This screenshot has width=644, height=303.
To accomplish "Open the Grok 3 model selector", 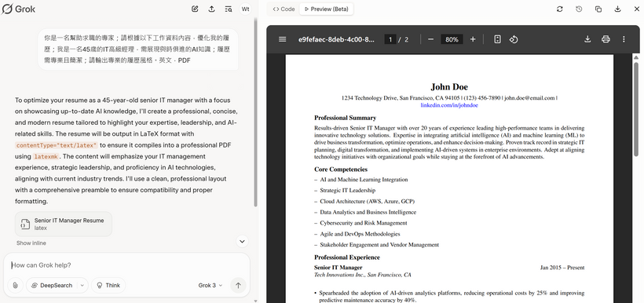I will pyautogui.click(x=210, y=286).
